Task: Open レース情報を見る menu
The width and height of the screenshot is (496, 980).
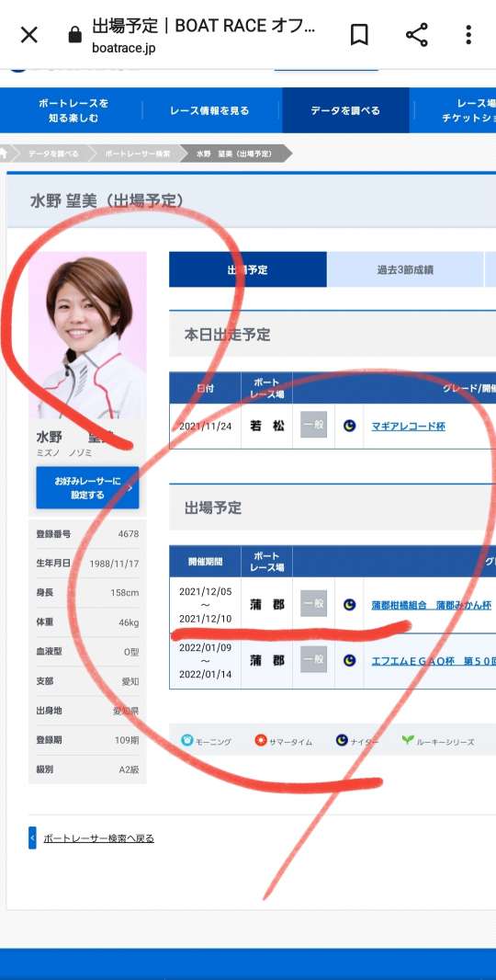Action: (209, 110)
